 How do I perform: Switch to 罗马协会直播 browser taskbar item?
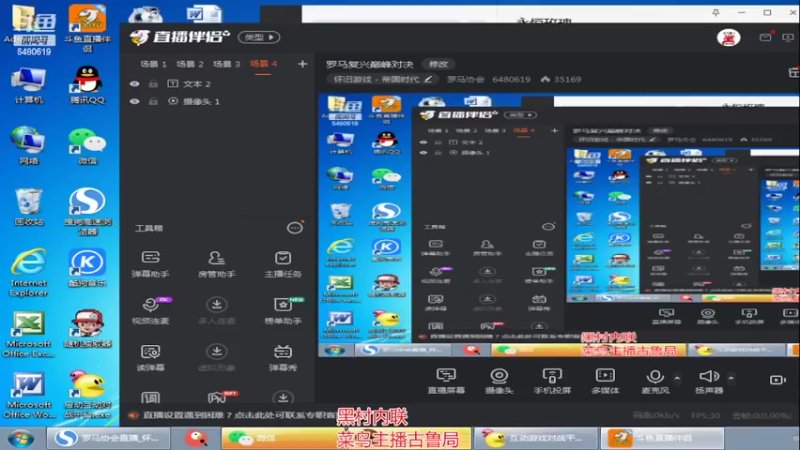pyautogui.click(x=109, y=438)
